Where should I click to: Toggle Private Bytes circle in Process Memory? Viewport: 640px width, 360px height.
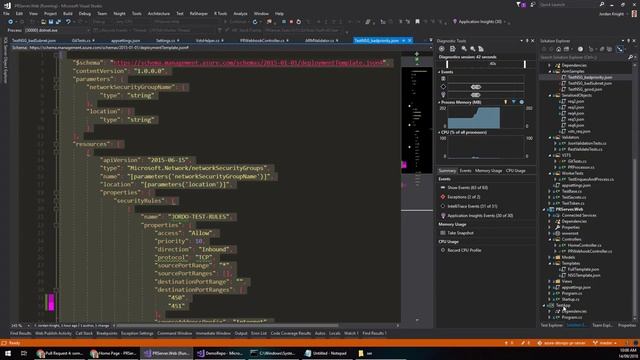click(521, 102)
